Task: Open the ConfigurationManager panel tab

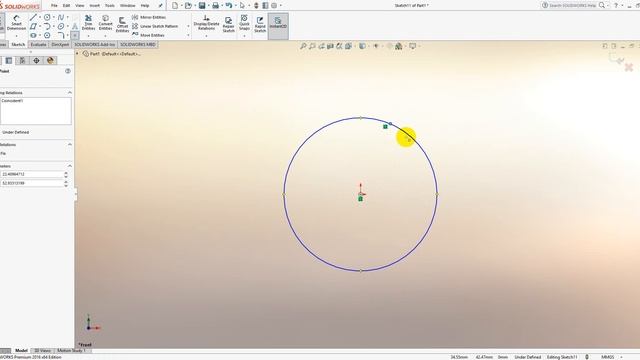Action: pyautogui.click(x=22, y=60)
